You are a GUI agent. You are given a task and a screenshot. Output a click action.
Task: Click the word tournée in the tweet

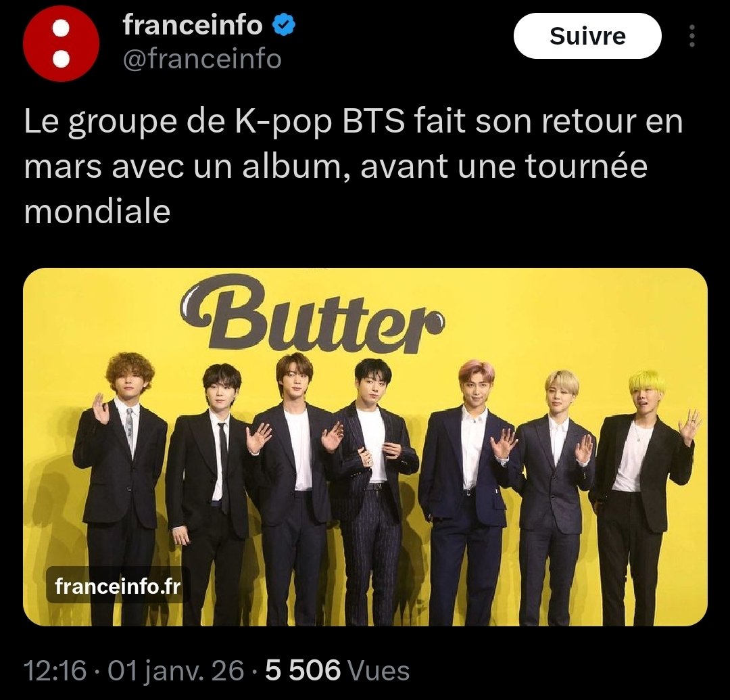click(587, 166)
